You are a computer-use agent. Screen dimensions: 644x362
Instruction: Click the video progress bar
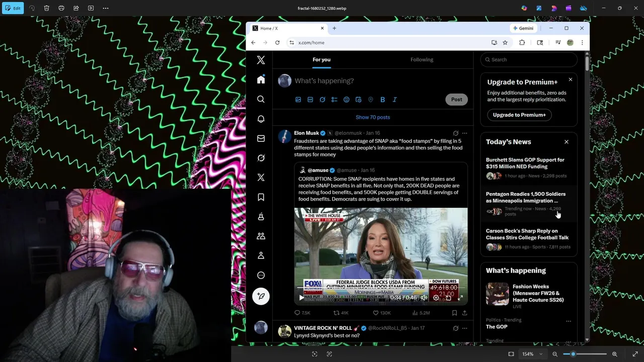381,288
